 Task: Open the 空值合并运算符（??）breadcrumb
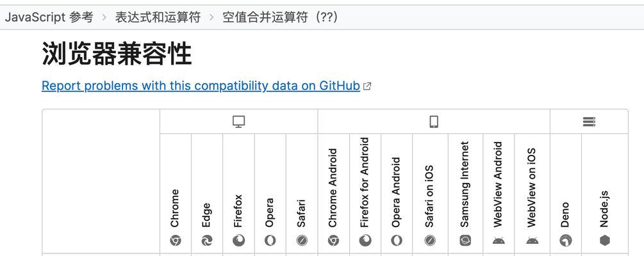tap(280, 17)
